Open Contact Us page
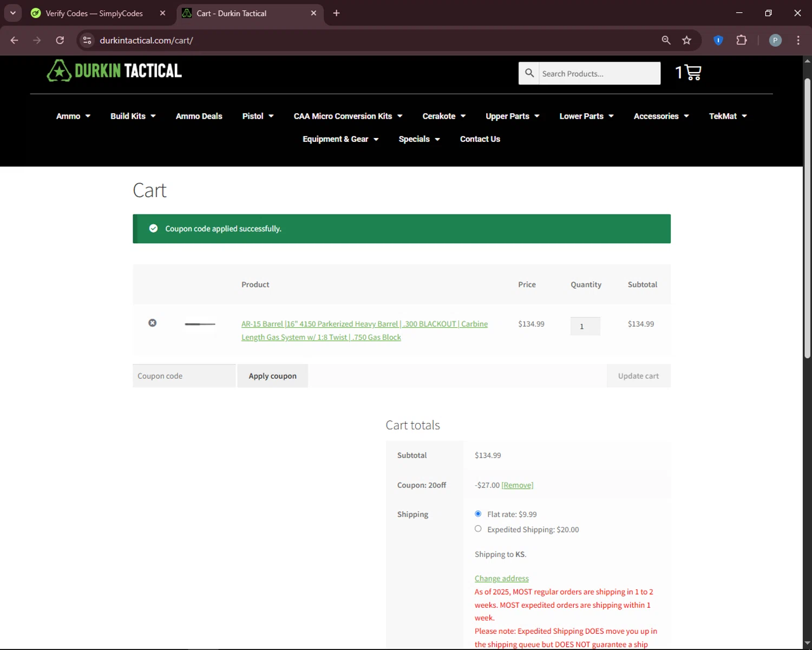Screen dimensions: 812x650 tap(480, 139)
